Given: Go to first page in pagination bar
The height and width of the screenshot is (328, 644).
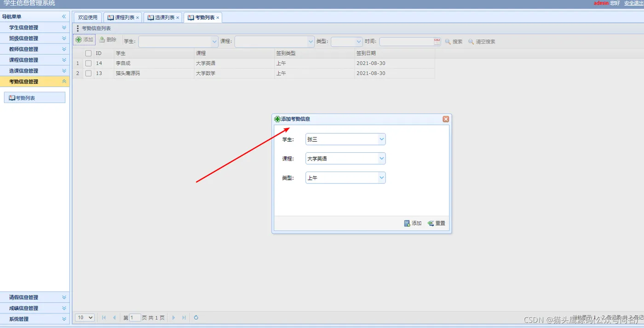Looking at the screenshot, I should [x=104, y=317].
